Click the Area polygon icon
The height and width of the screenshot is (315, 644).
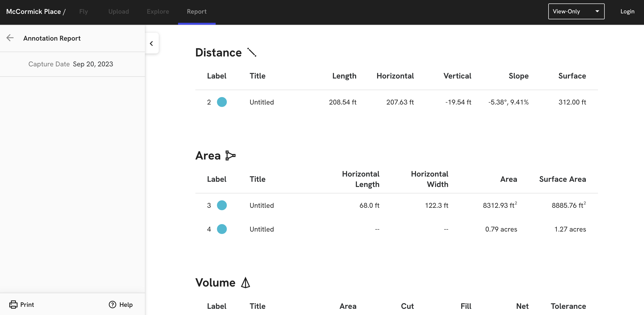(230, 156)
